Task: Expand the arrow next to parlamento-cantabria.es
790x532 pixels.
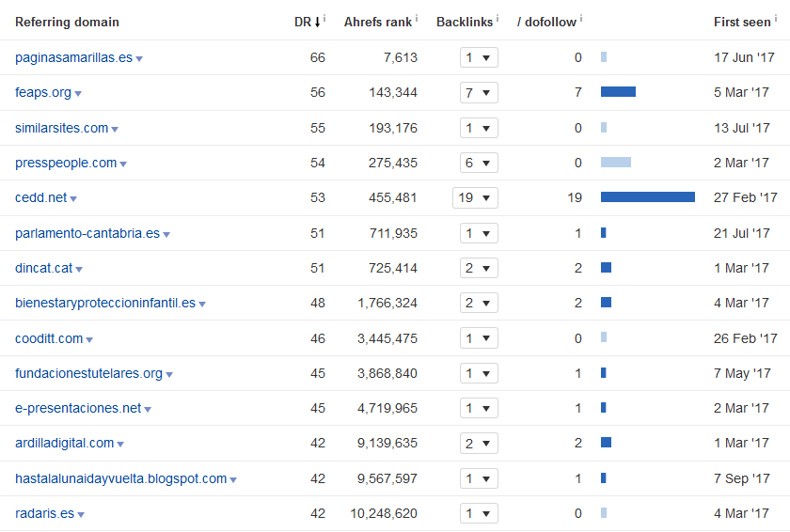Action: pyautogui.click(x=166, y=235)
